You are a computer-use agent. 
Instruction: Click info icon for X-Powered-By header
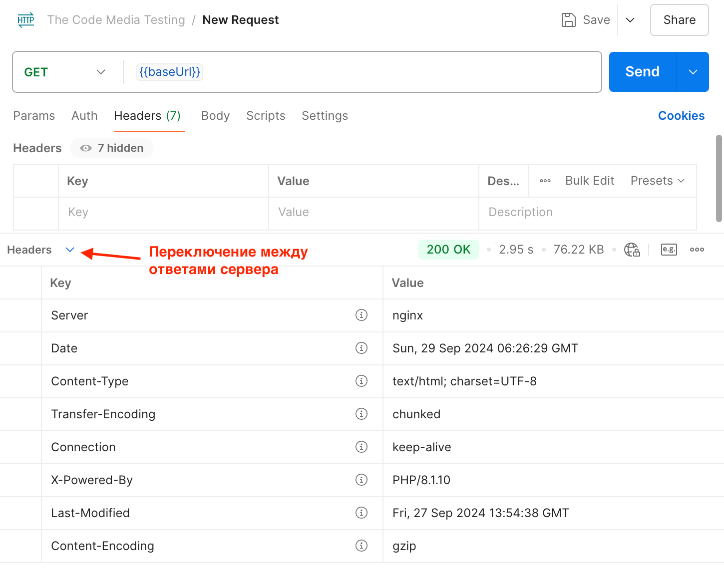[362, 480]
